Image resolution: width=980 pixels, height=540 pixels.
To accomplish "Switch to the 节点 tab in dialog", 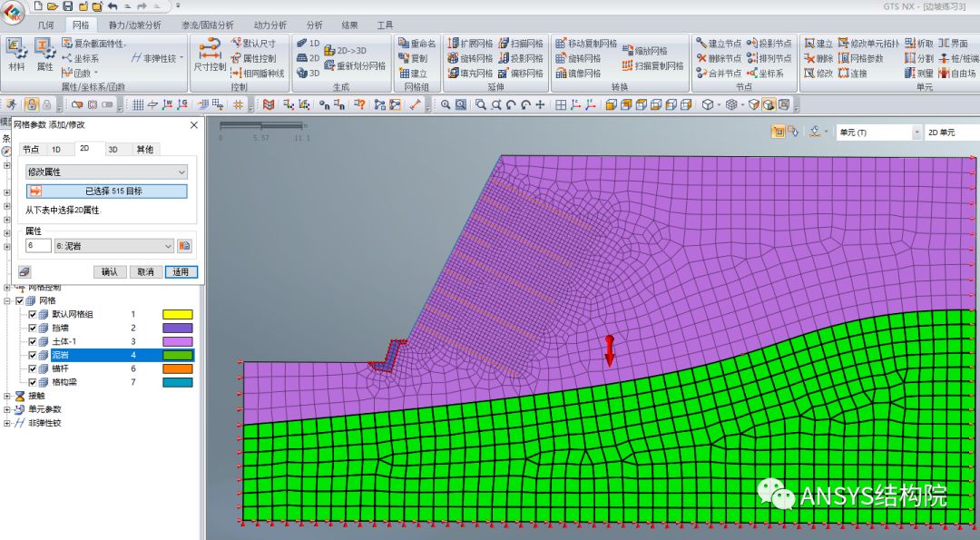I will (x=31, y=149).
